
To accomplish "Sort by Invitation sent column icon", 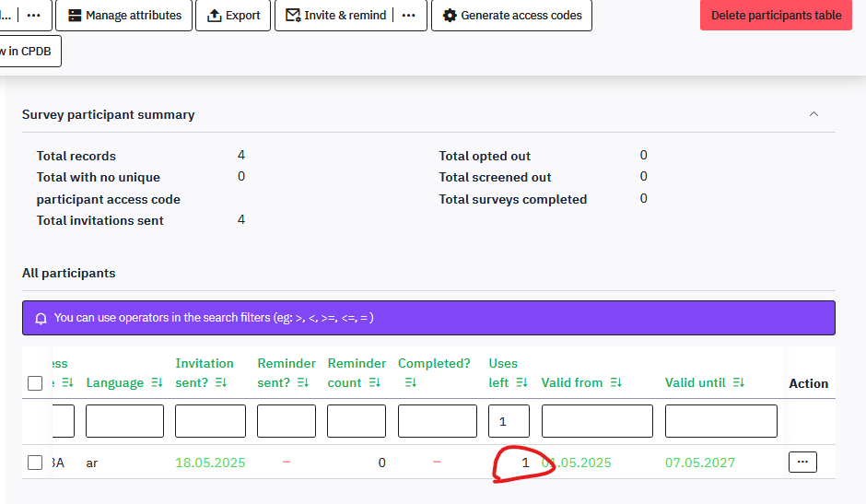I will pyautogui.click(x=221, y=383).
